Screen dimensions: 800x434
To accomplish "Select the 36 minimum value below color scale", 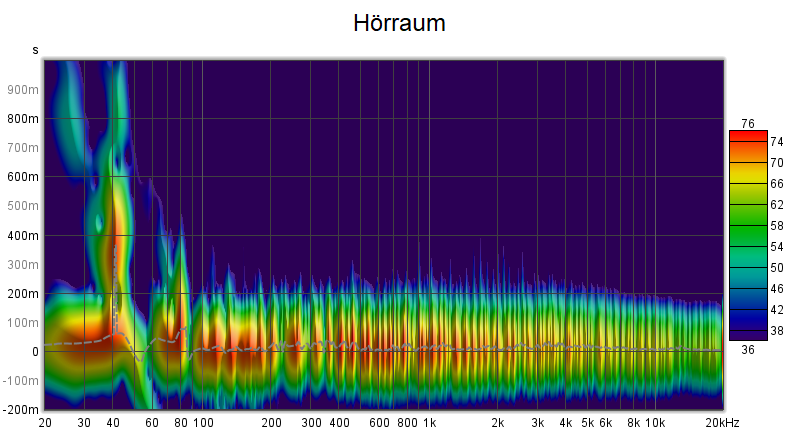I will [x=747, y=350].
